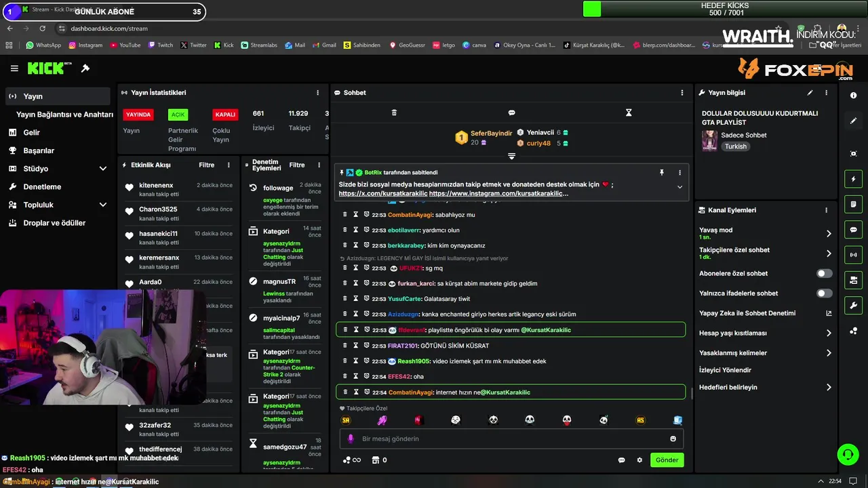
Task: Click info icon in right sidebar
Action: pyautogui.click(x=853, y=96)
